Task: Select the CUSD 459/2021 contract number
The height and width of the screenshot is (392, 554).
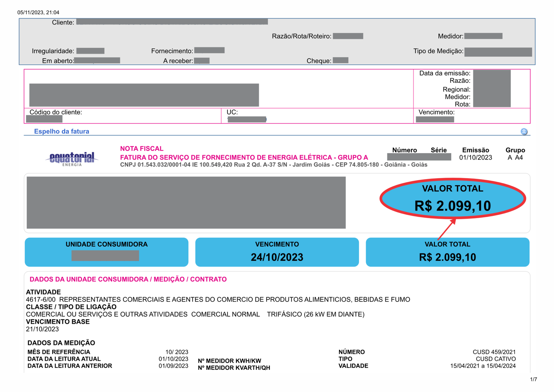Action: pos(494,352)
